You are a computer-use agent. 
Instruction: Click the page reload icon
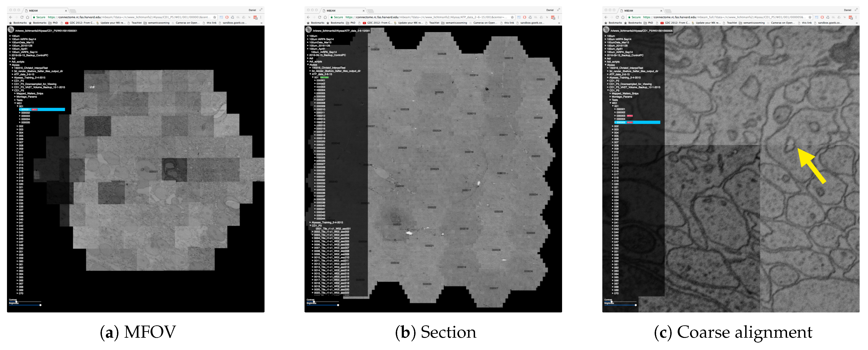pos(22,17)
